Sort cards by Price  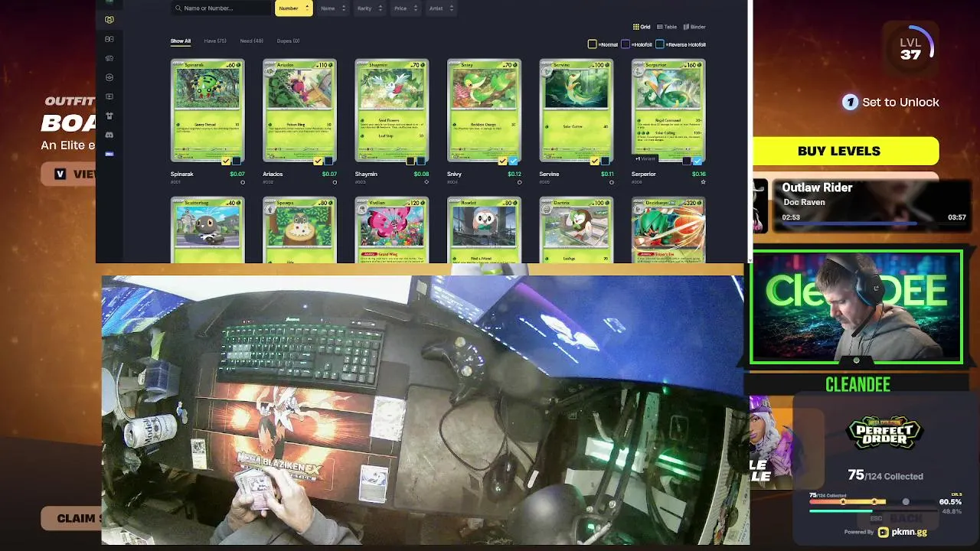406,8
